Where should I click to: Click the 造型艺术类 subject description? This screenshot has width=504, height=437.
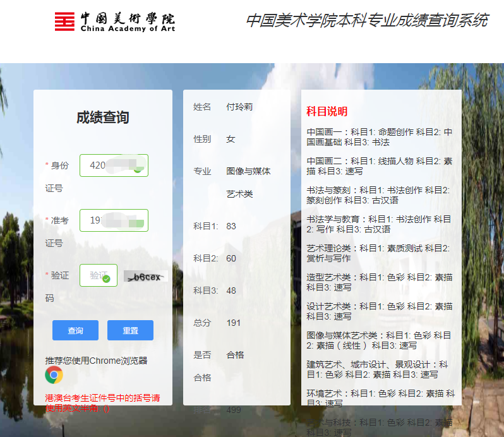coord(380,282)
